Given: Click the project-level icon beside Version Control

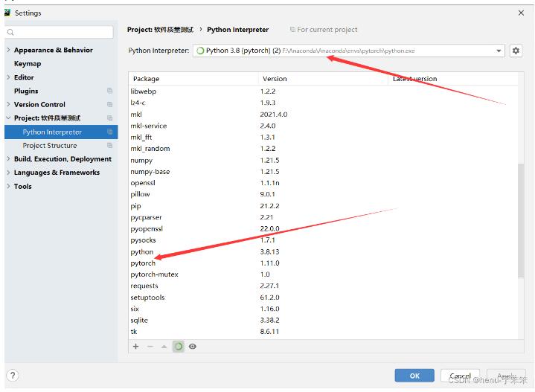Looking at the screenshot, I should pos(109,105).
